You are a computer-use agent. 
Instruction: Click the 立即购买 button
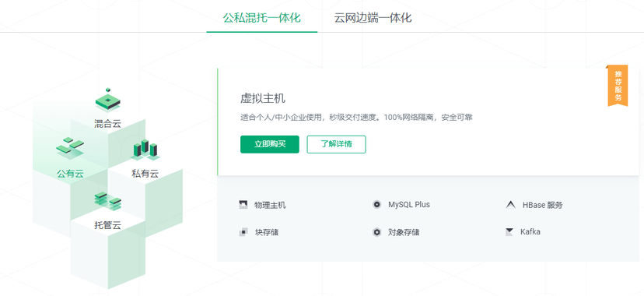coord(269,144)
